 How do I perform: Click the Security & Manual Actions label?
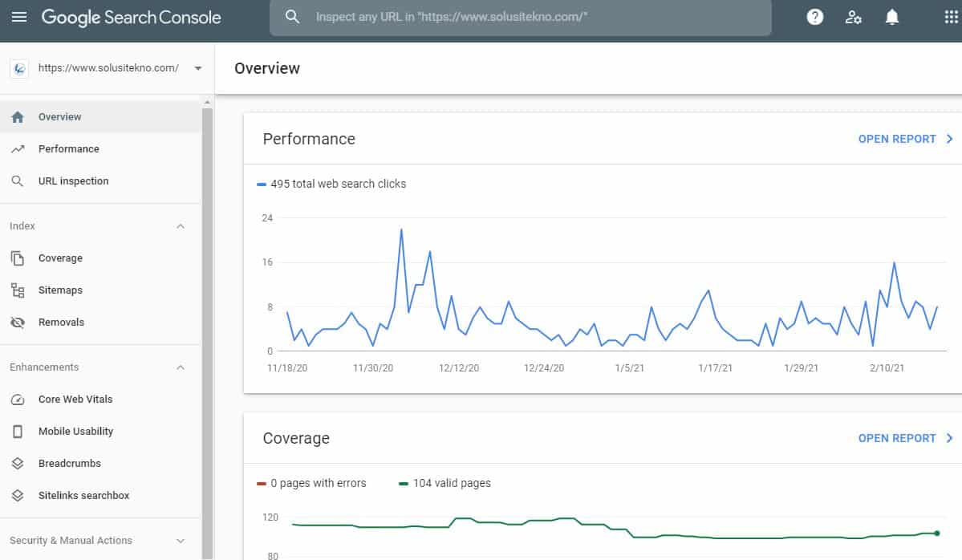pos(71,541)
